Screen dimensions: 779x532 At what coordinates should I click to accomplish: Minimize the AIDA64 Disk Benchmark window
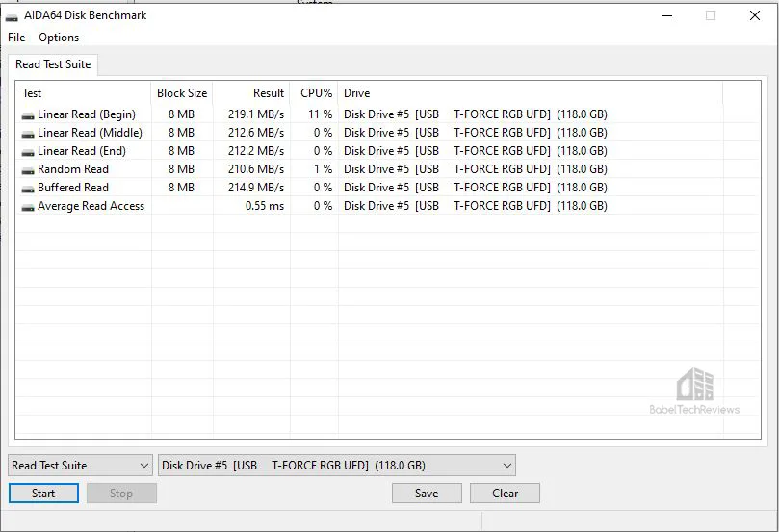click(x=667, y=16)
